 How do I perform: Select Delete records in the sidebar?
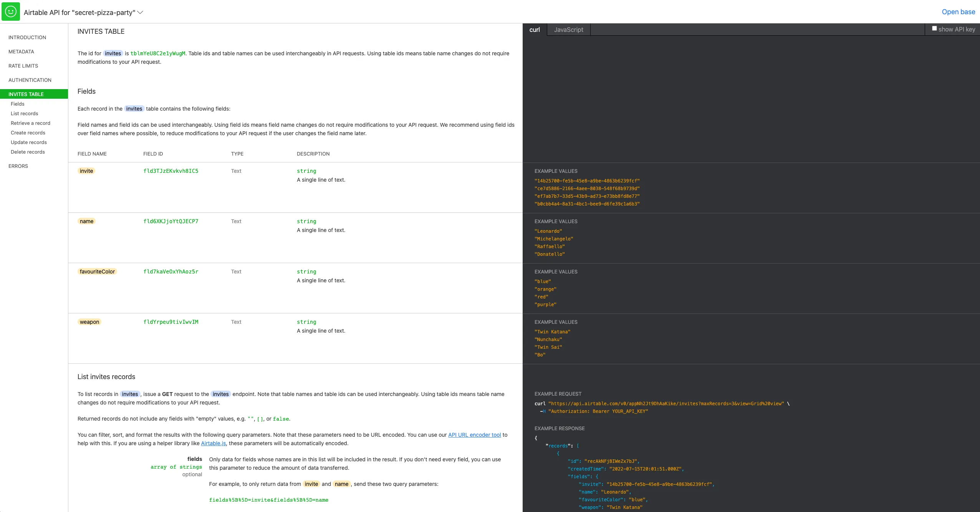(27, 152)
